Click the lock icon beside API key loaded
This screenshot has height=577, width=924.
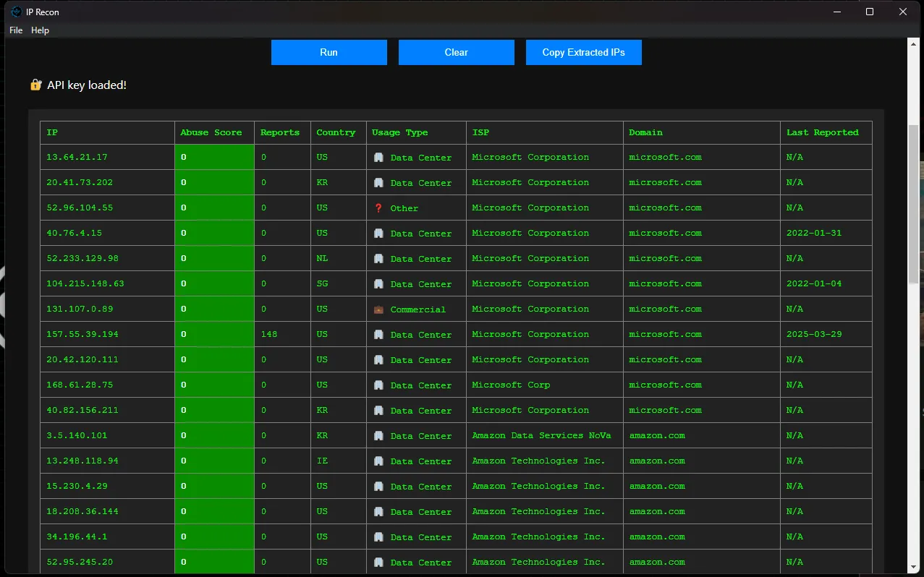pos(35,85)
